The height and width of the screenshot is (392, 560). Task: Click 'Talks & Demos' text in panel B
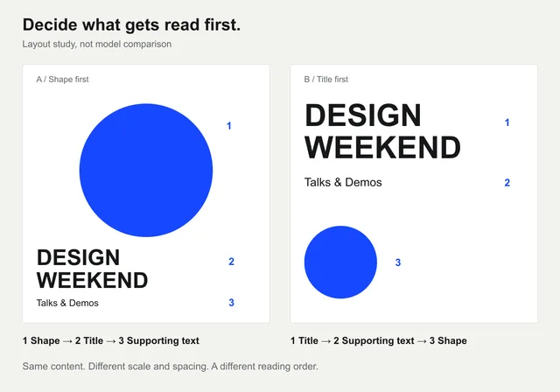pyautogui.click(x=343, y=182)
